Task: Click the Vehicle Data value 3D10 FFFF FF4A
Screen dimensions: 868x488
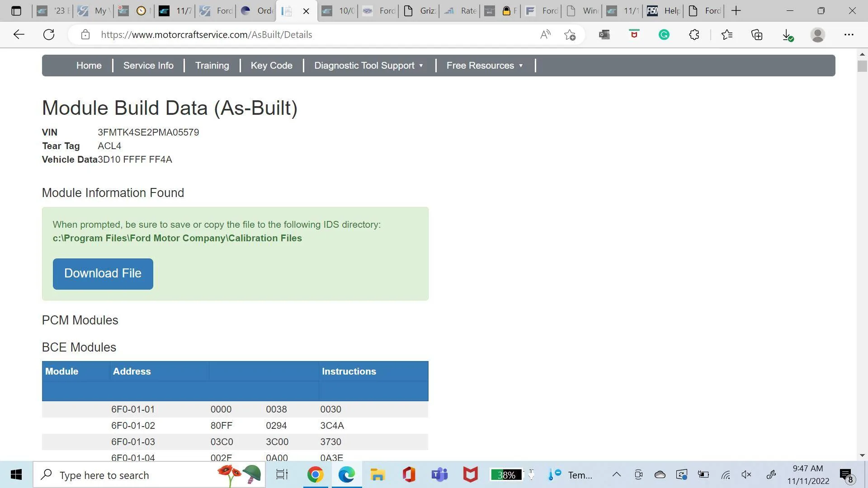Action: point(135,160)
